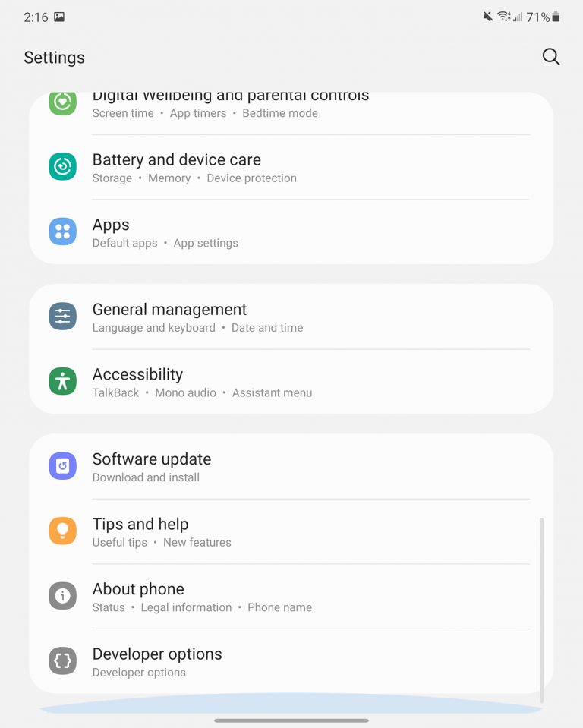Tap the Digital Wellbeing green heart icon
Image resolution: width=583 pixels, height=728 pixels.
[x=63, y=102]
